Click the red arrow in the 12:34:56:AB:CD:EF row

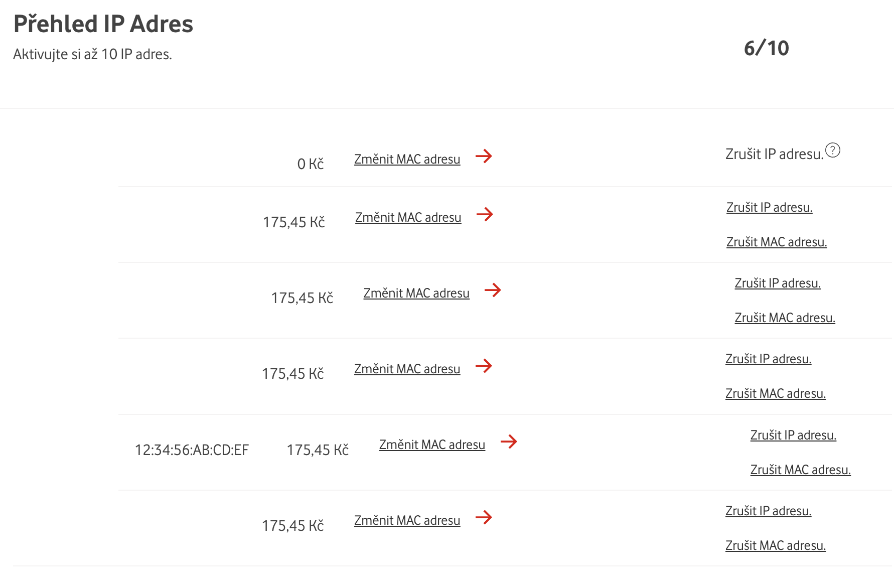(x=509, y=442)
